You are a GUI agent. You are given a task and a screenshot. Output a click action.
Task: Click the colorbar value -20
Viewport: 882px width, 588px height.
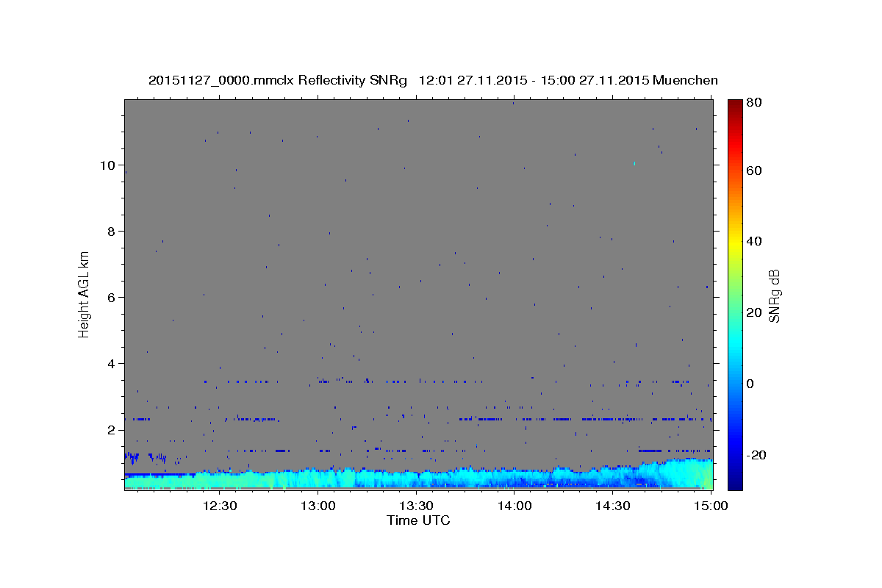coord(756,455)
